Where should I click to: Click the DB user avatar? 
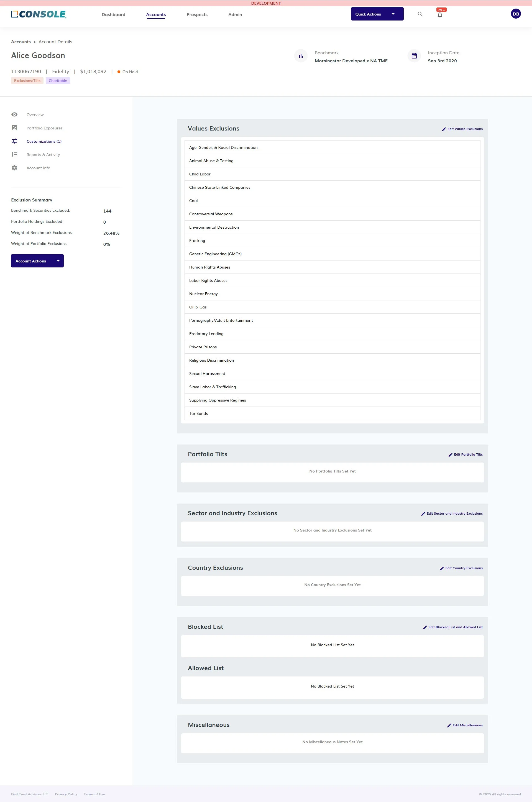515,14
